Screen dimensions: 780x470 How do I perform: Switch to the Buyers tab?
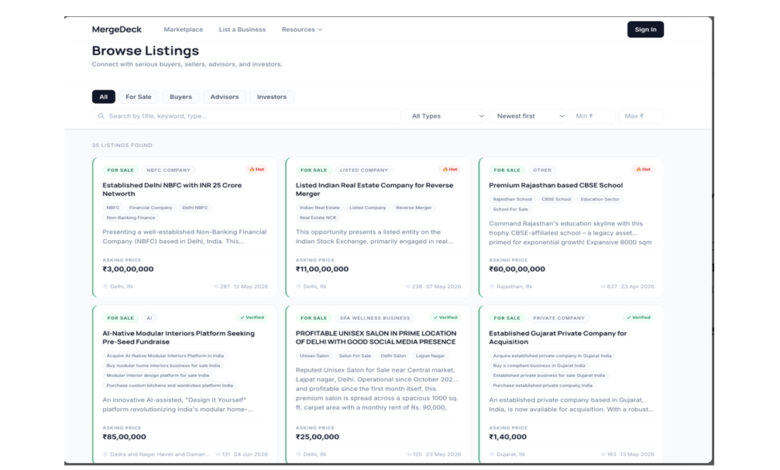tap(181, 96)
